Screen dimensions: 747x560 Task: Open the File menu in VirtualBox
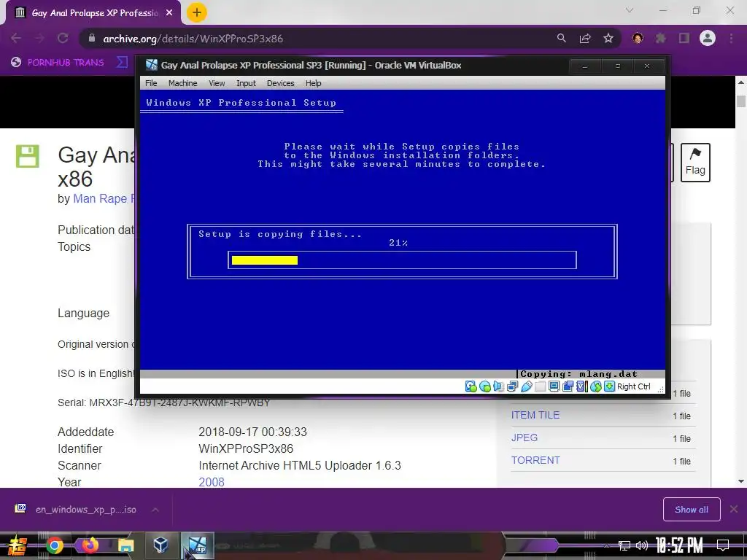(151, 83)
